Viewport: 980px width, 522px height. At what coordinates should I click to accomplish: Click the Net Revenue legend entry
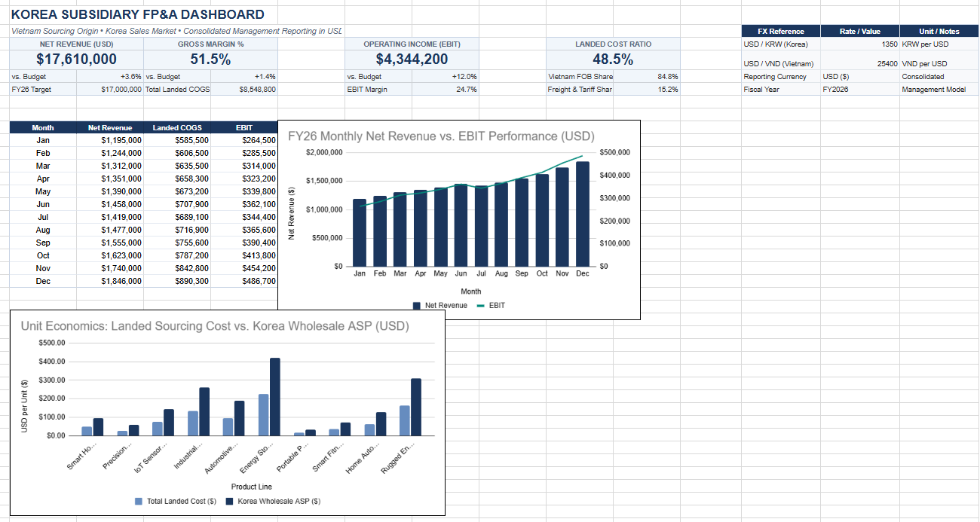(439, 305)
